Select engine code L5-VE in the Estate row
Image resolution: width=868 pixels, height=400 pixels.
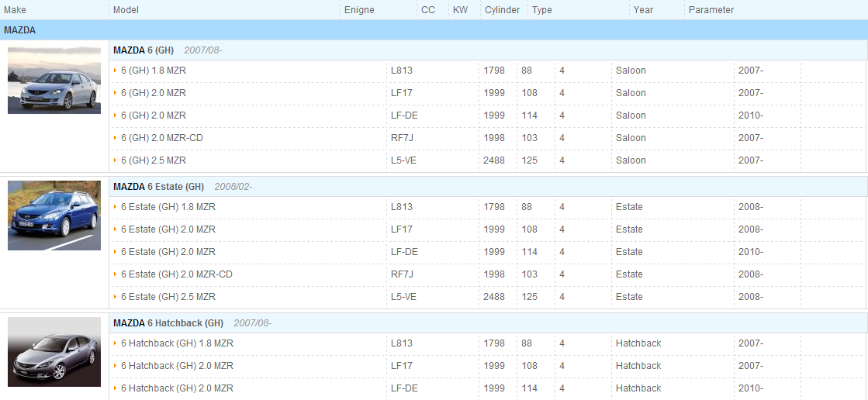(403, 297)
